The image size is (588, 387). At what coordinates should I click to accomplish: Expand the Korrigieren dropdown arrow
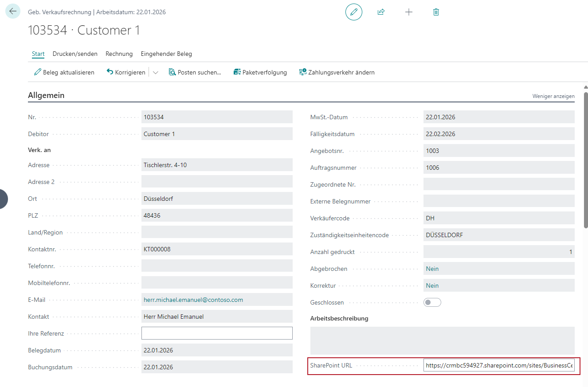[x=154, y=72]
